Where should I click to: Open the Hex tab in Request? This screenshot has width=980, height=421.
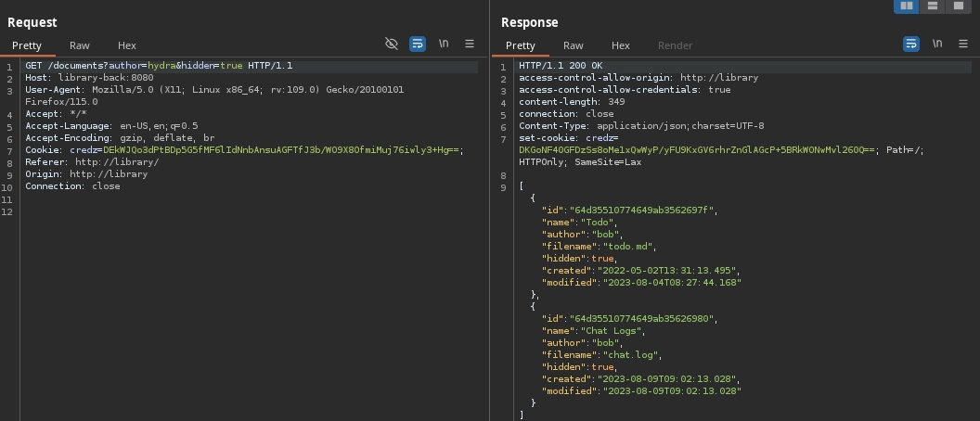pos(127,45)
